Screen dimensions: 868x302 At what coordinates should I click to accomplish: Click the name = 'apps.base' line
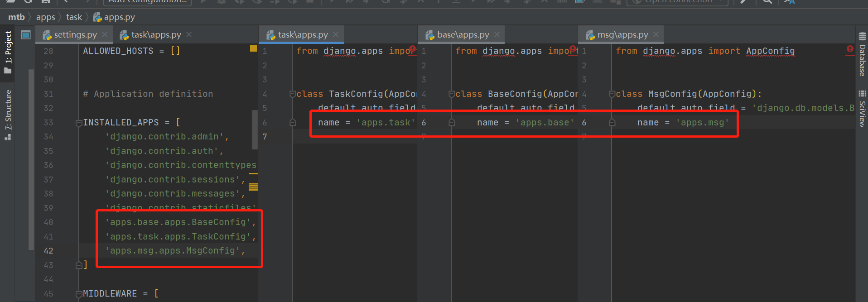coord(526,123)
